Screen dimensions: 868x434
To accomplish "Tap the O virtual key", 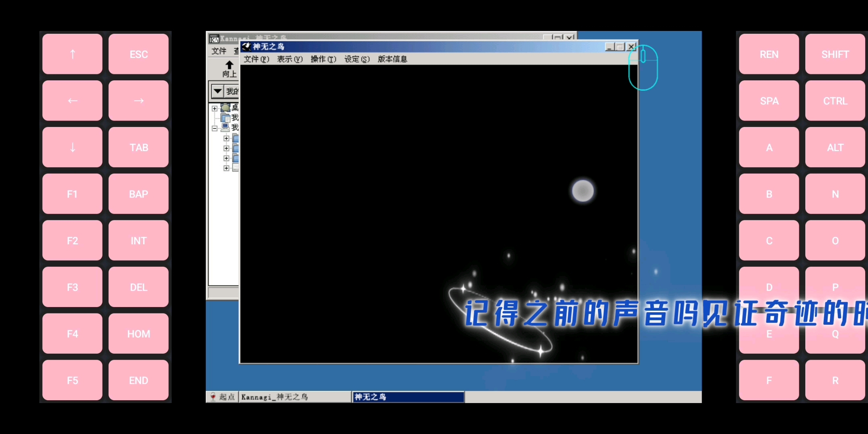I will (835, 240).
